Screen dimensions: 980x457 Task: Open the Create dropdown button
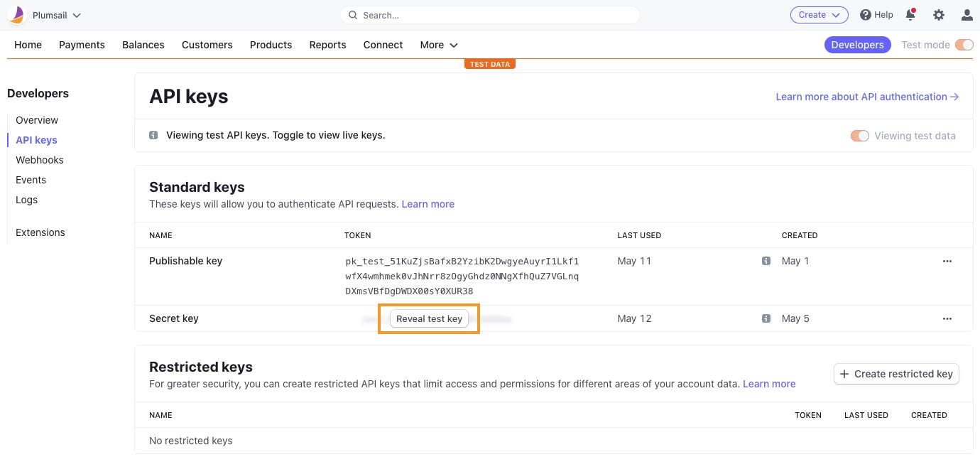point(820,15)
